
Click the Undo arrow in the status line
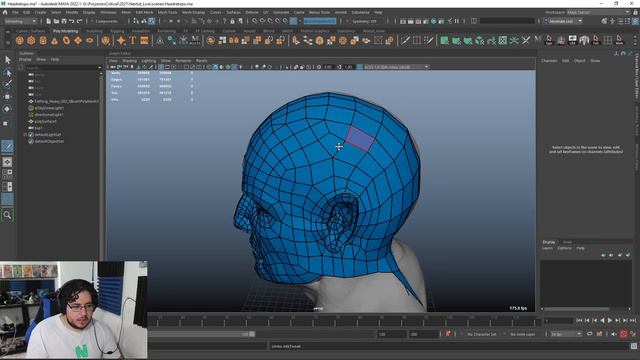72,21
